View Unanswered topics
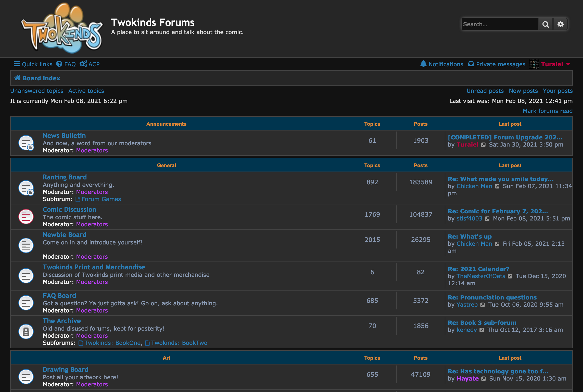The width and height of the screenshot is (583, 392). pyautogui.click(x=37, y=91)
